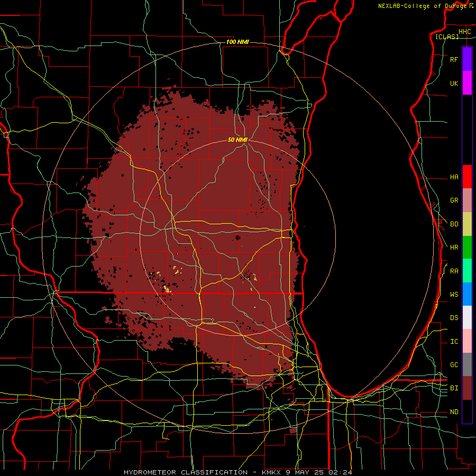Screen dimensions: 476x476
Task: Click the NEXLAB-College of DuPage header text
Action: [423, 6]
